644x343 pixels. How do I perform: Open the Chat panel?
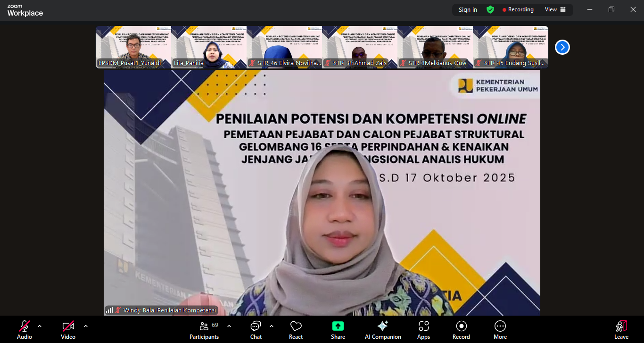coord(256,330)
